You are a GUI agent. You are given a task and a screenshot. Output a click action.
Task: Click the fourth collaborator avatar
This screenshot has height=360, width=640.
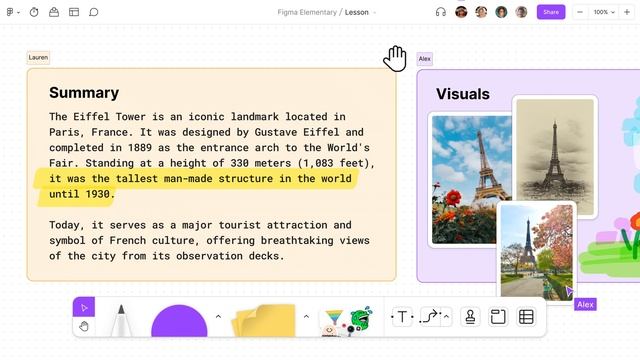point(521,12)
